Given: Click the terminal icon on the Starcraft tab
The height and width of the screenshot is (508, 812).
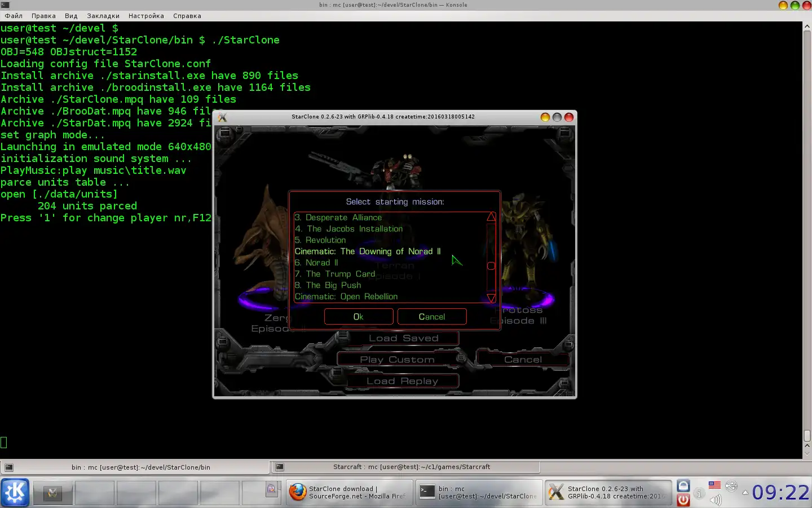Looking at the screenshot, I should [x=280, y=467].
